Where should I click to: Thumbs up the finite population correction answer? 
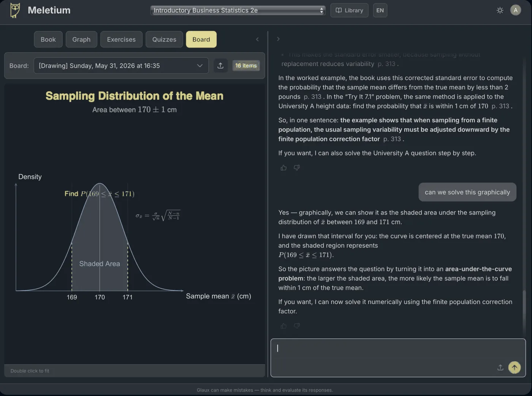tap(283, 168)
